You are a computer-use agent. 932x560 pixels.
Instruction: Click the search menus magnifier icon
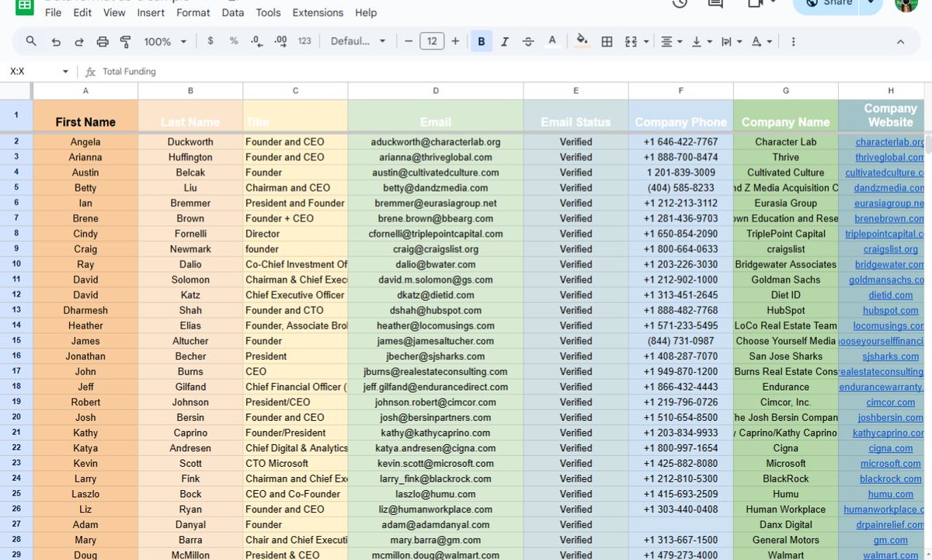[x=31, y=41]
